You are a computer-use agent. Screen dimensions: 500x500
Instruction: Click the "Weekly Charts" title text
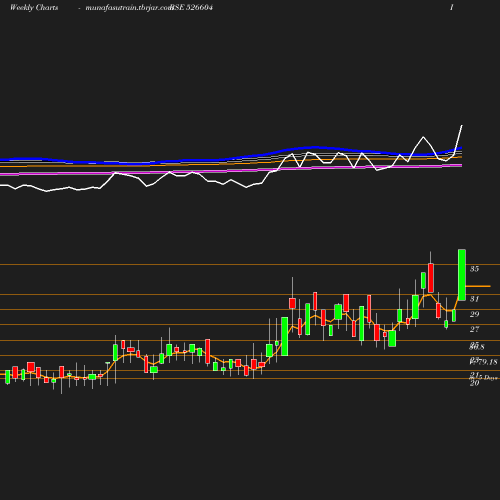click(x=34, y=7)
